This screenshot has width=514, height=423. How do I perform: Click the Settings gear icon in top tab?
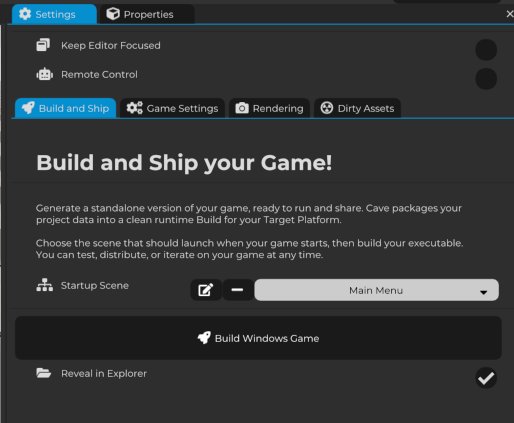(x=25, y=14)
